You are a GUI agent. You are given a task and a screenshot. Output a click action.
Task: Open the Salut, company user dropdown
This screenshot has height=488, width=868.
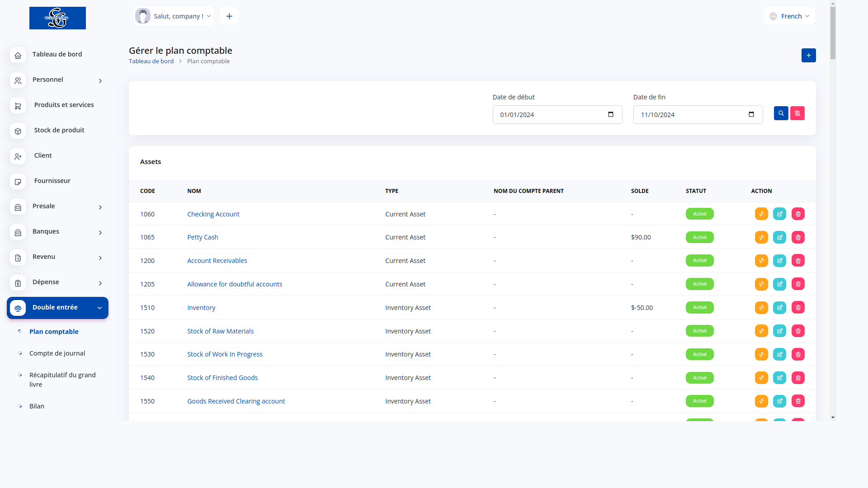coord(174,16)
